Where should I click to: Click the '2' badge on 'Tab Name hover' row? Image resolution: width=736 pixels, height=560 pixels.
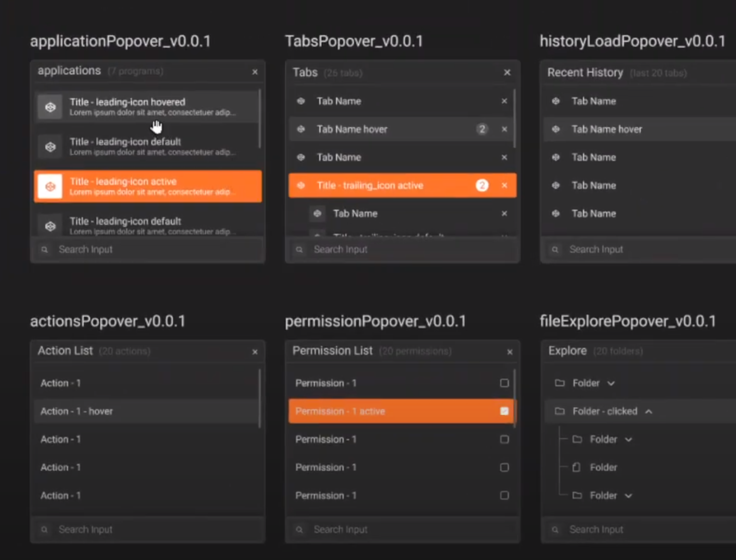(482, 129)
